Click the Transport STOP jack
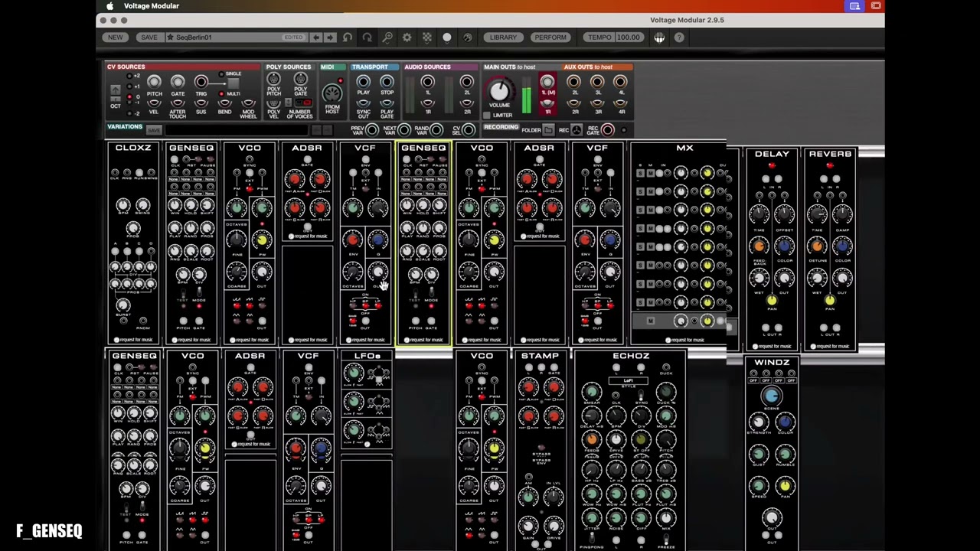 tap(387, 82)
